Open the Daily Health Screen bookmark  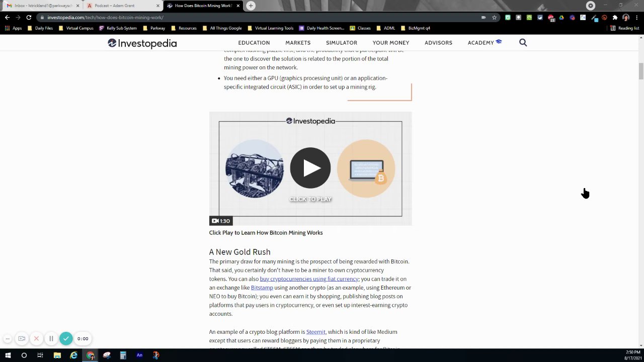pos(322,28)
